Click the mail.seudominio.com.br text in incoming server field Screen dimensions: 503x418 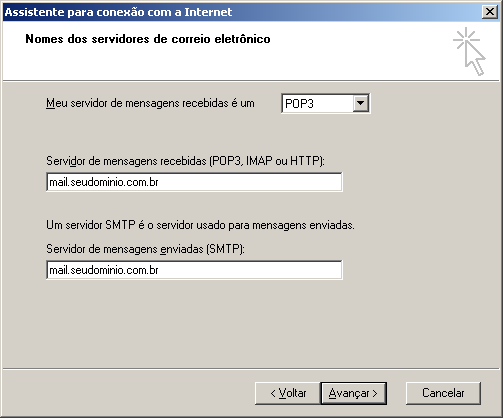[104, 182]
